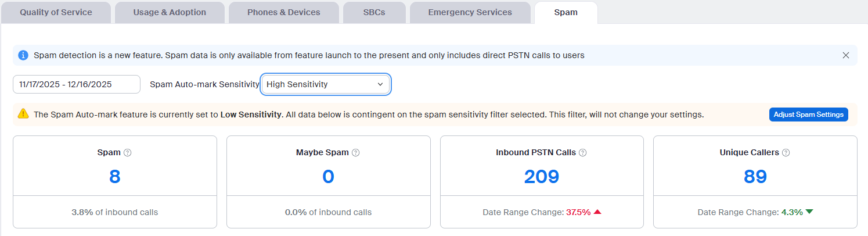Click the Inbound PSTN Calls number 209
The height and width of the screenshot is (236, 868).
pyautogui.click(x=542, y=177)
